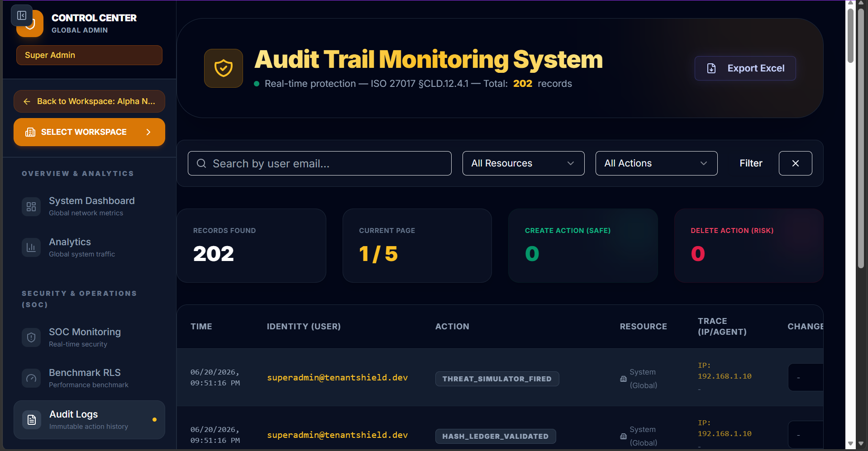Open SOC Monitoring menu item
This screenshot has height=451, width=868.
click(89, 337)
